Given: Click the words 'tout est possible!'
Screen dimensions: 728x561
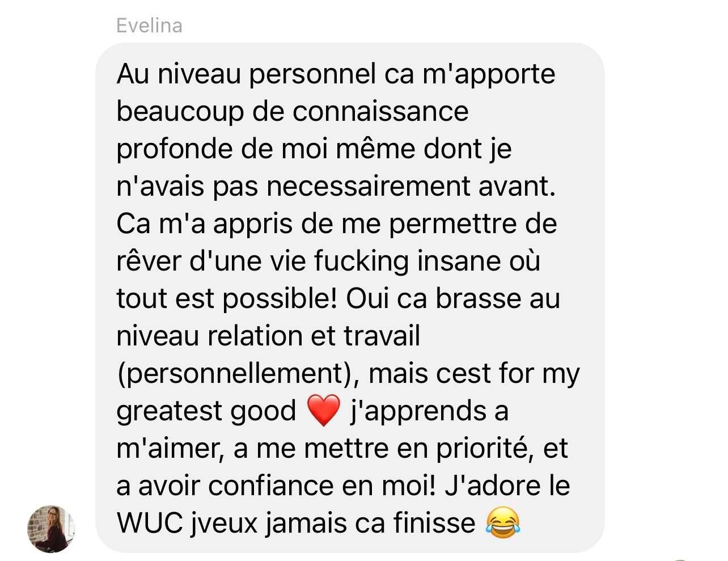Looking at the screenshot, I should (x=227, y=298).
